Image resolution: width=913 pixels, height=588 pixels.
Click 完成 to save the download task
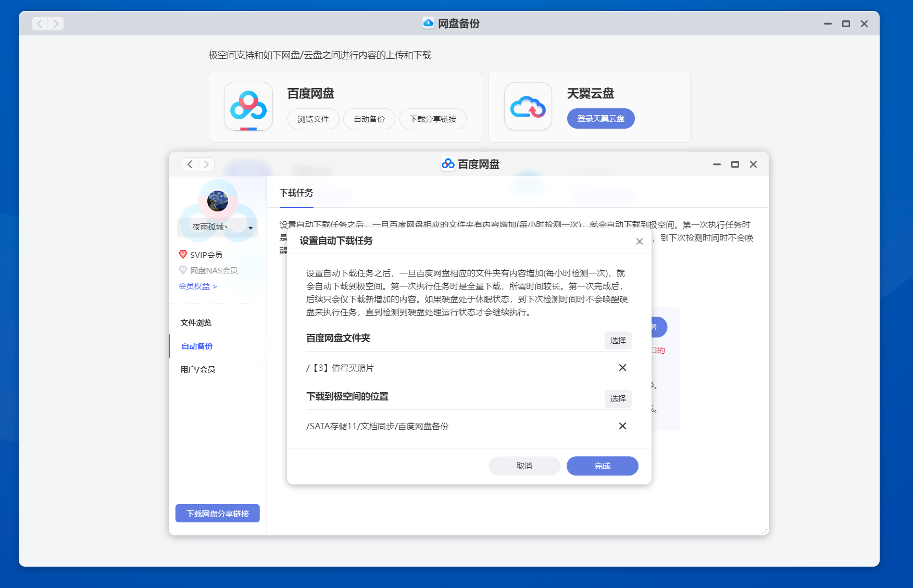(x=603, y=466)
